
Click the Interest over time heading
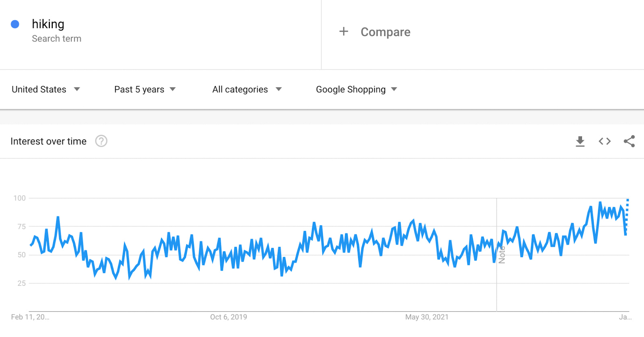48,141
